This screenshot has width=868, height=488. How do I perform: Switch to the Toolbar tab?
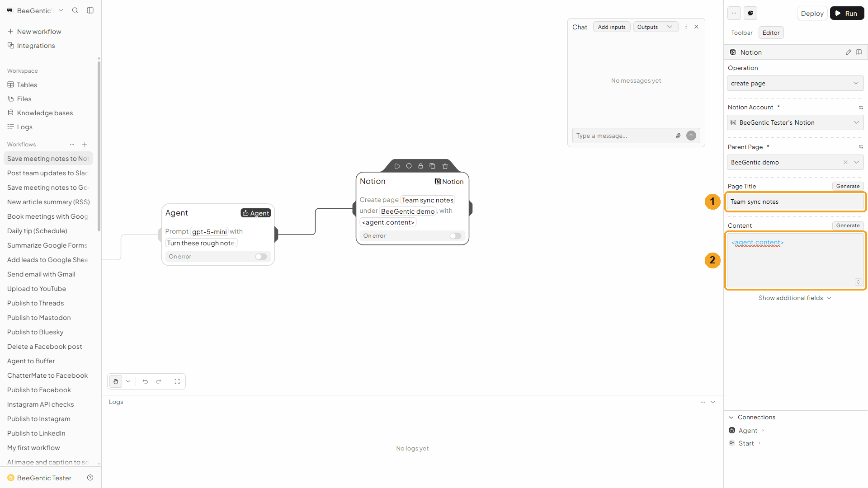[x=742, y=33]
